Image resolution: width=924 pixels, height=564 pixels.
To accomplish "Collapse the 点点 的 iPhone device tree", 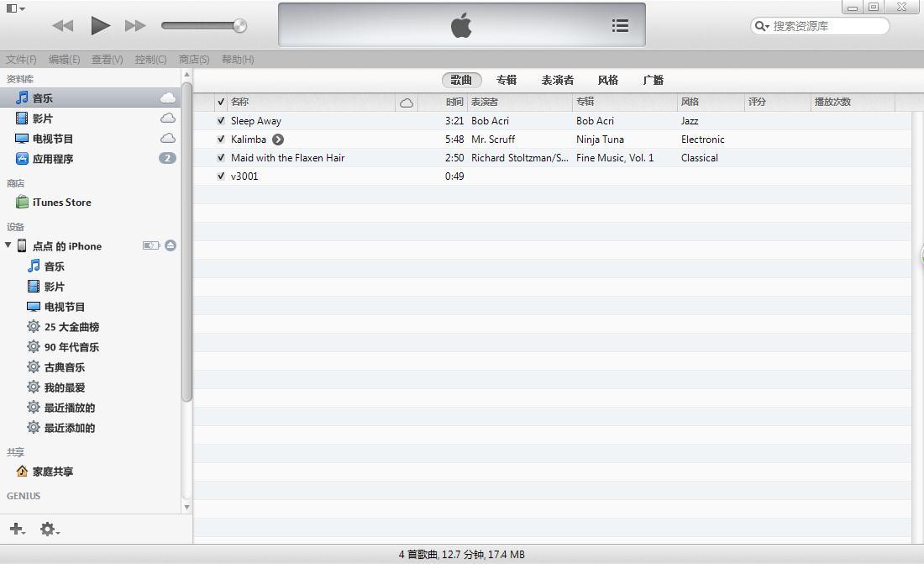I will [x=8, y=245].
